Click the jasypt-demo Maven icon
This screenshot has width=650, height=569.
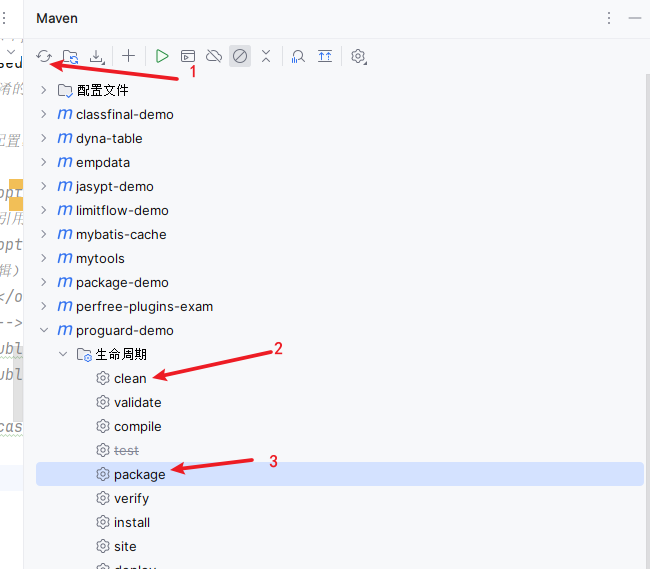[65, 186]
